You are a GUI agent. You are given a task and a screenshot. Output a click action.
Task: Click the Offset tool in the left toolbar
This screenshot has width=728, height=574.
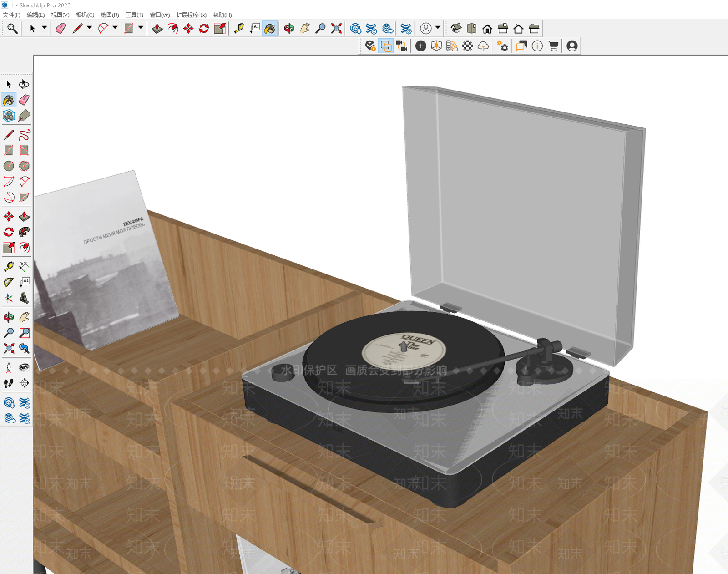tap(24, 248)
